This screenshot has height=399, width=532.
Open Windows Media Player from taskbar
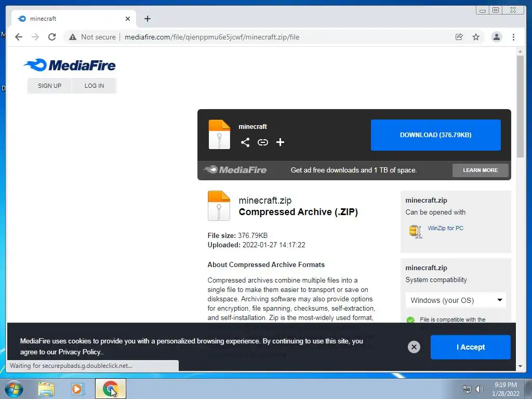click(x=78, y=389)
